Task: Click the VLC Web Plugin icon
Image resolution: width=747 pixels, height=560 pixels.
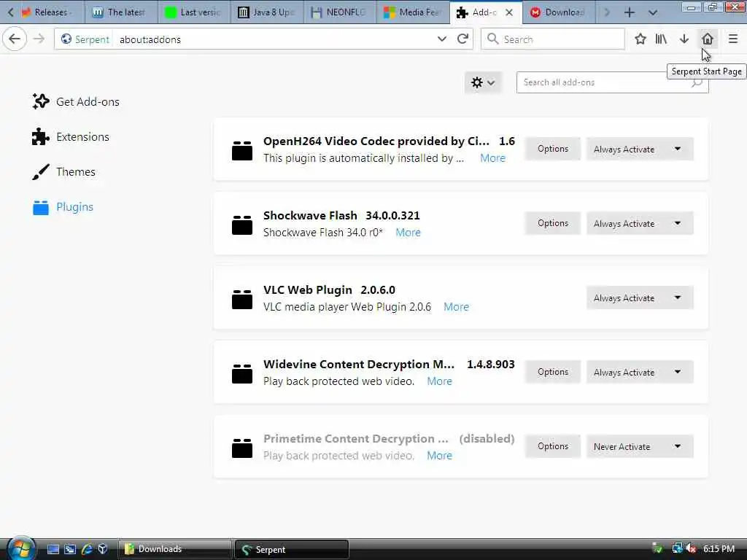Action: tap(242, 298)
